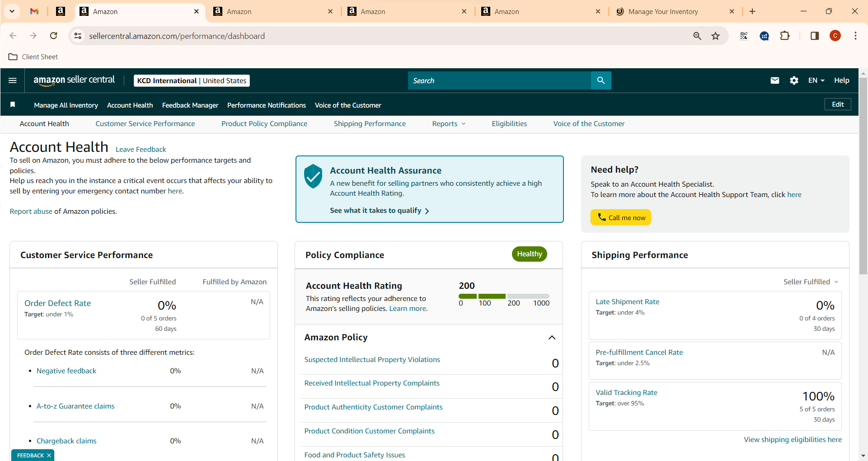Click the Leave Feedback link

point(141,149)
